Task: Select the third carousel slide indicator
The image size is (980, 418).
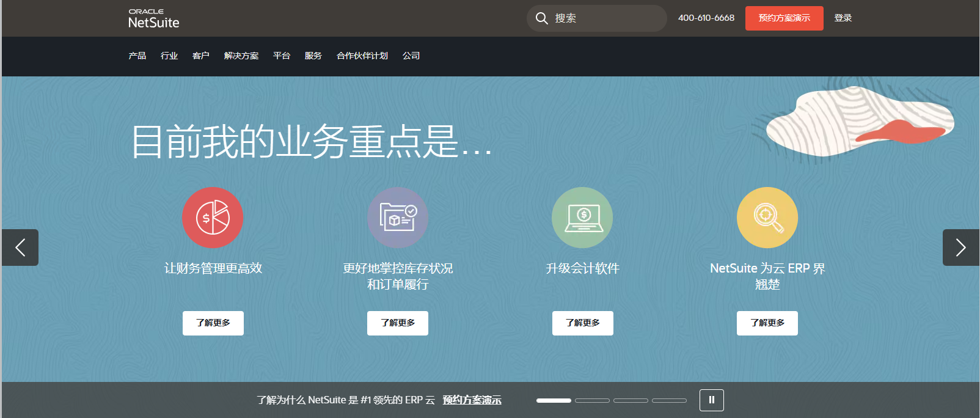Action: (x=631, y=400)
